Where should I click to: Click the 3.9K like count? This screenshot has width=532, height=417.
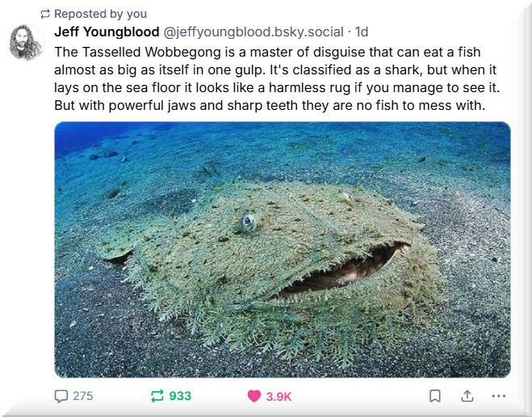279,396
